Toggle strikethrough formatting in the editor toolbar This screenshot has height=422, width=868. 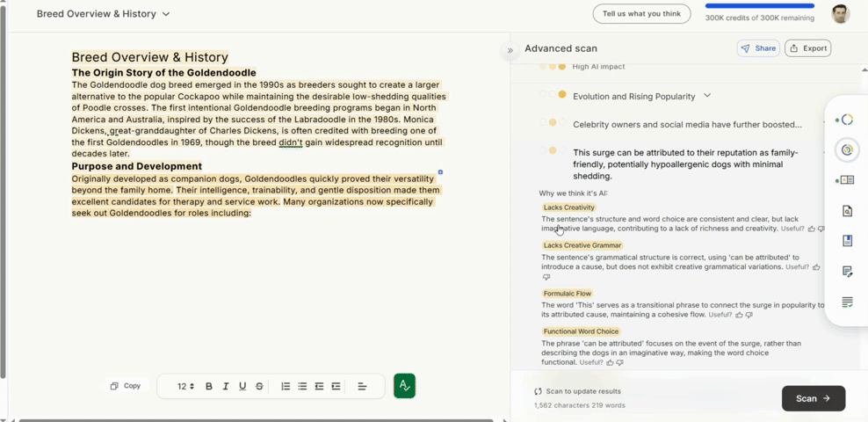(259, 387)
